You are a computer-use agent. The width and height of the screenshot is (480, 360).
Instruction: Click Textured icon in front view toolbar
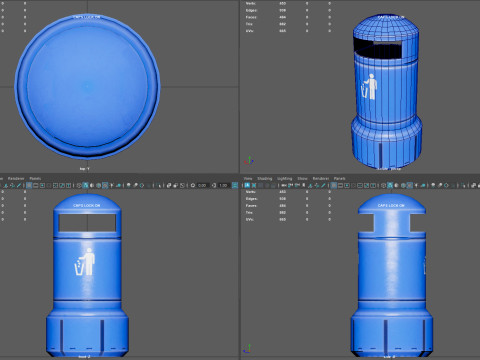105,185
